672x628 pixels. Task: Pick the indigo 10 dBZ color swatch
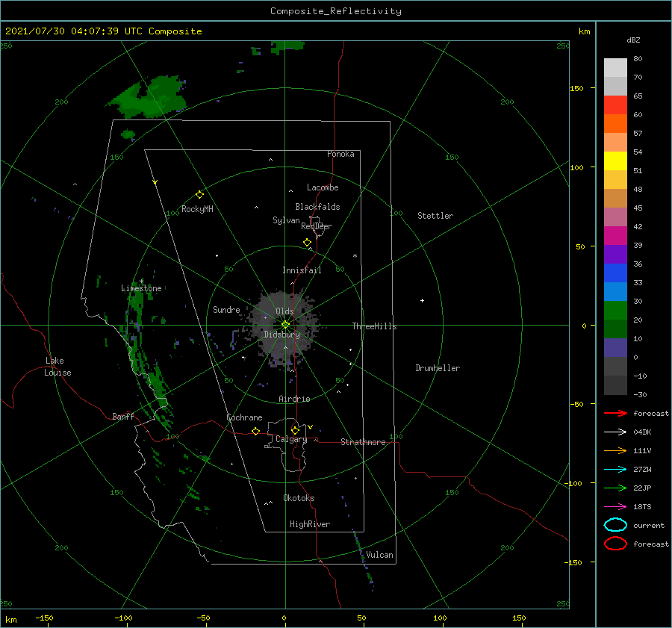pos(615,348)
